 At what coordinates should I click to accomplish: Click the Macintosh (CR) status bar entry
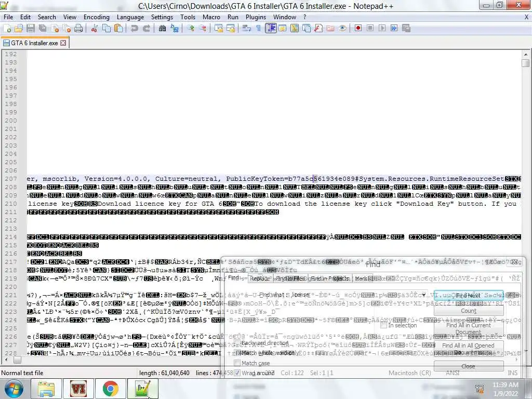click(x=409, y=373)
